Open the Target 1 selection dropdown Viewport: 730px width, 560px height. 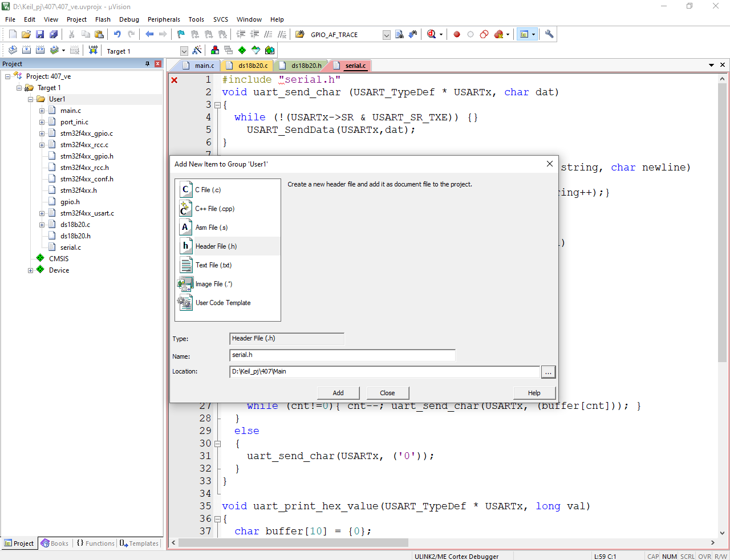pyautogui.click(x=184, y=51)
